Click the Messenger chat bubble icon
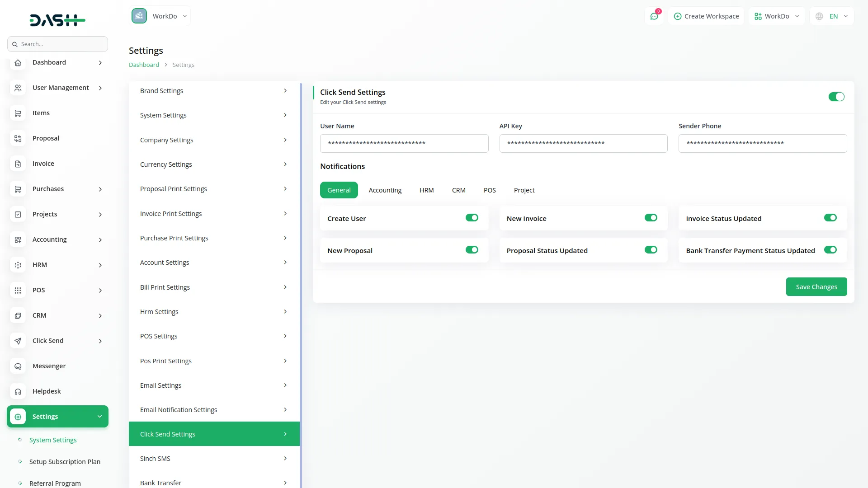The image size is (868, 488). click(x=18, y=366)
